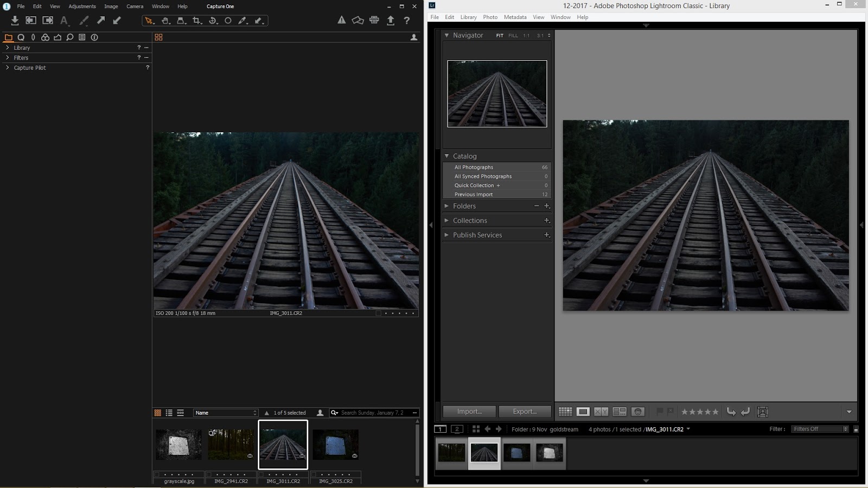Image resolution: width=868 pixels, height=488 pixels.
Task: Set flag as pick in Lightroom toolbar
Action: click(660, 412)
